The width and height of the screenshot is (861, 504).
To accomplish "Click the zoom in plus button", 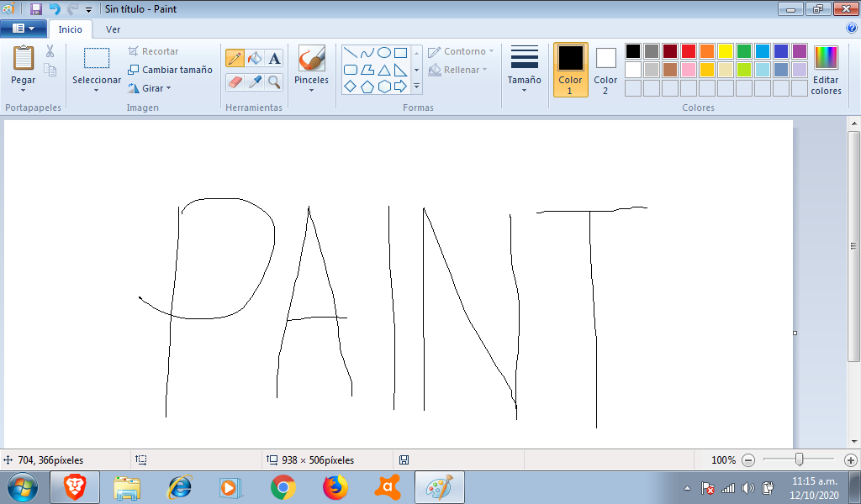I will (x=851, y=460).
